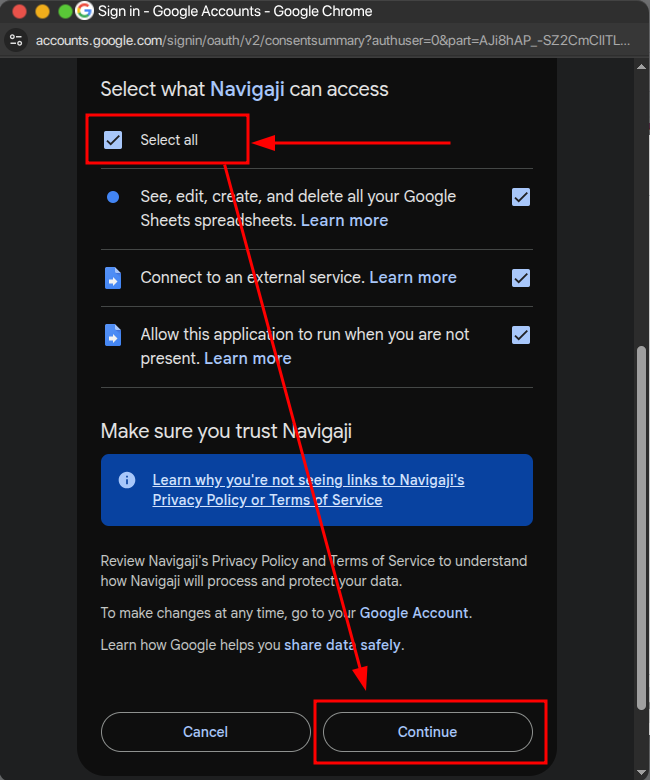650x780 pixels.
Task: Toggle the Select all checkbox
Action: click(x=113, y=140)
